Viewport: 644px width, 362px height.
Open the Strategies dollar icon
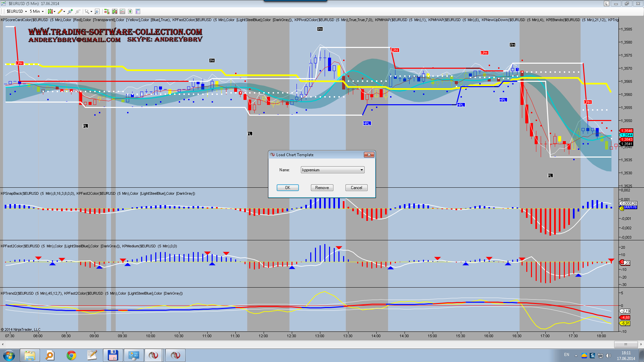[x=130, y=11]
